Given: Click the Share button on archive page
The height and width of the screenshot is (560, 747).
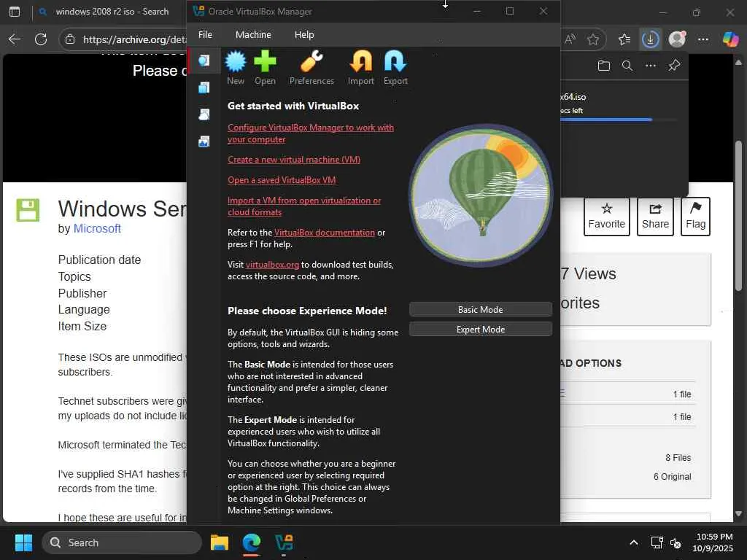Looking at the screenshot, I should [655, 217].
